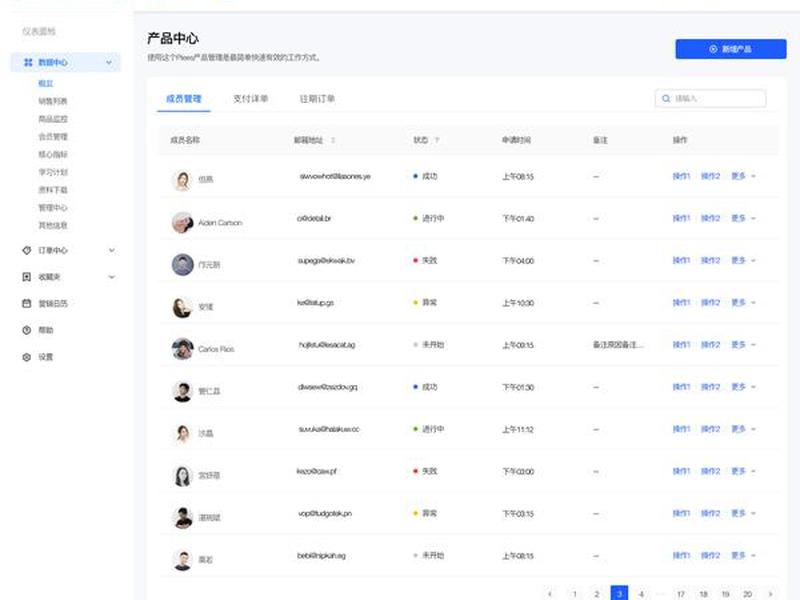Open 核心指标 in the sidebar submenu
Screen dimensions: 800x600
(x=53, y=154)
